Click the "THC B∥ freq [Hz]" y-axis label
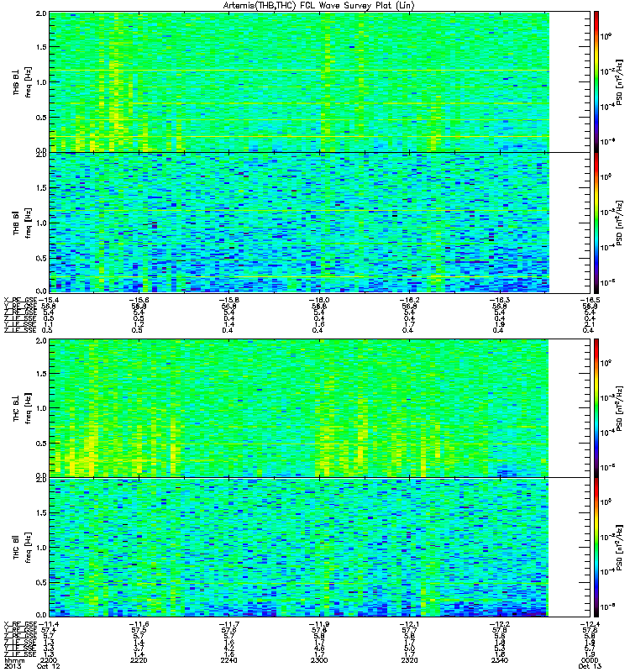 pyautogui.click(x=23, y=548)
